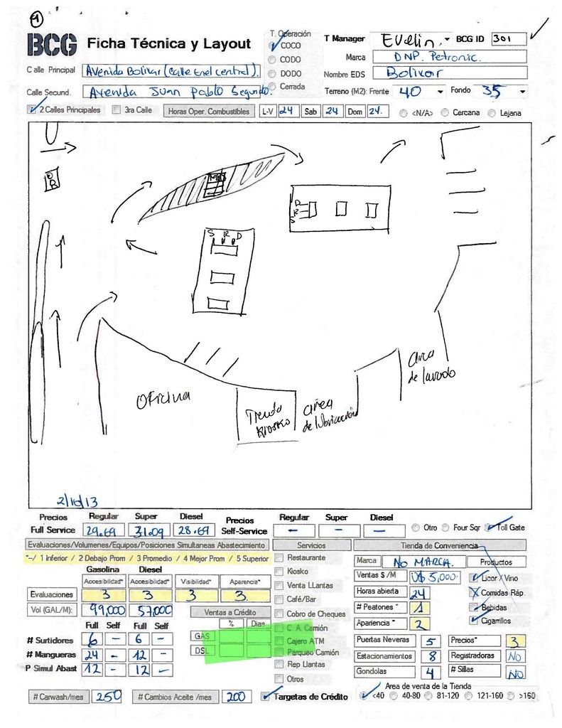Click the Vol (GAL/M) button
This screenshot has width=562, height=728.
click(x=52, y=609)
